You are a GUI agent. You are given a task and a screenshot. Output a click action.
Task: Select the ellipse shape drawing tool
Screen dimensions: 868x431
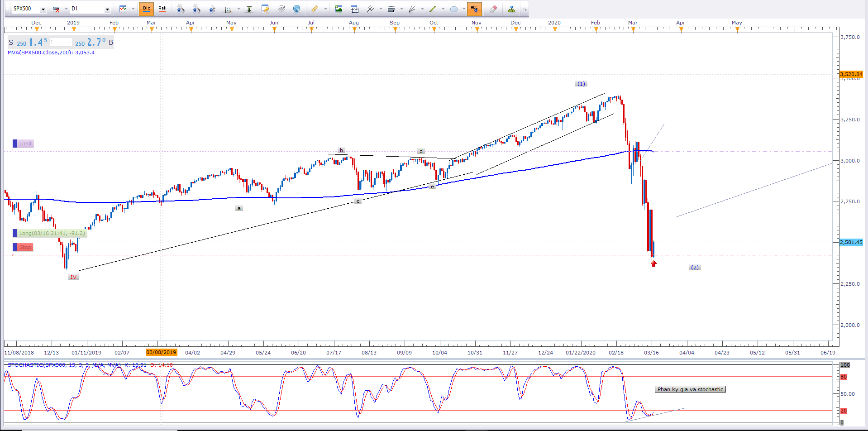point(454,9)
